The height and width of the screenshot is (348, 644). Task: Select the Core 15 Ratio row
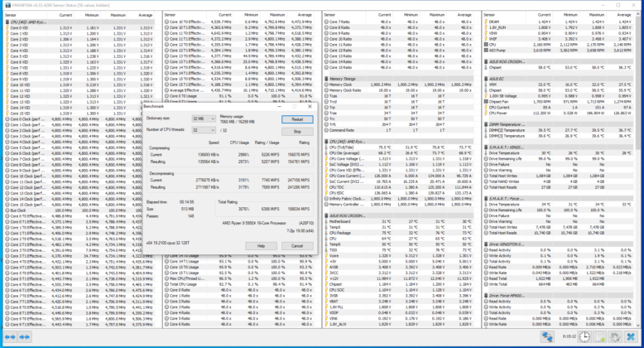399,67
